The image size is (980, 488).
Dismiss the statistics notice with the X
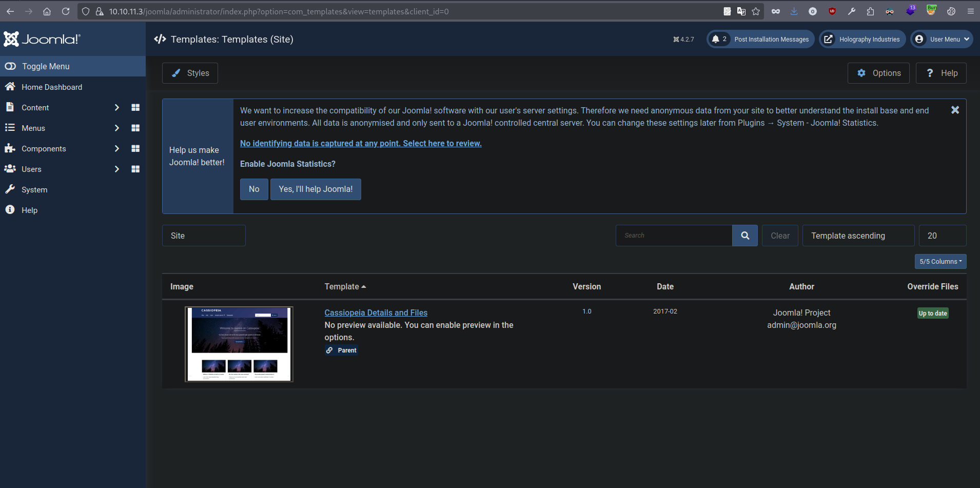pyautogui.click(x=955, y=110)
